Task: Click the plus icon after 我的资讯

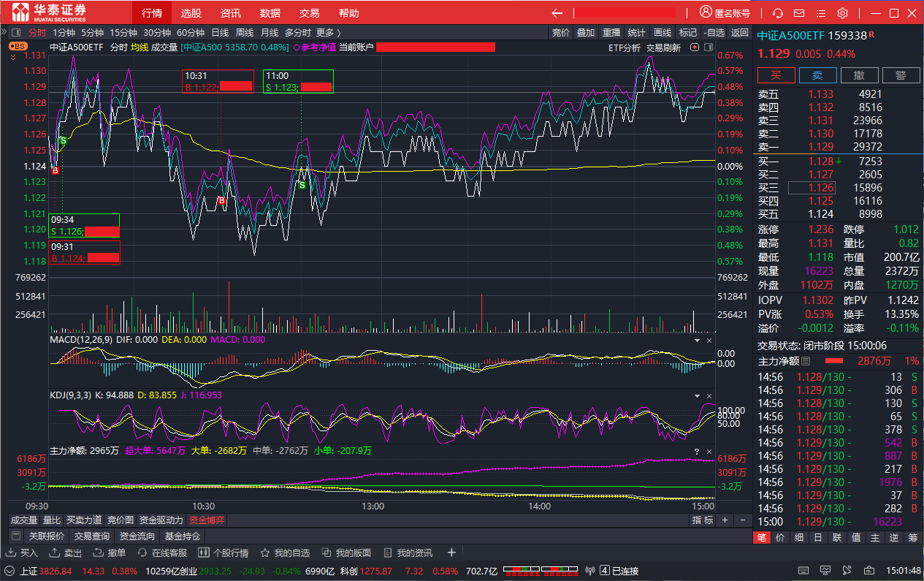Action: (451, 552)
